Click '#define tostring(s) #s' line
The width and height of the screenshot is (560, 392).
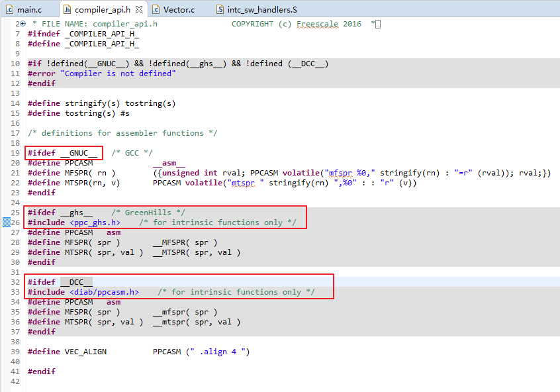click(79, 113)
